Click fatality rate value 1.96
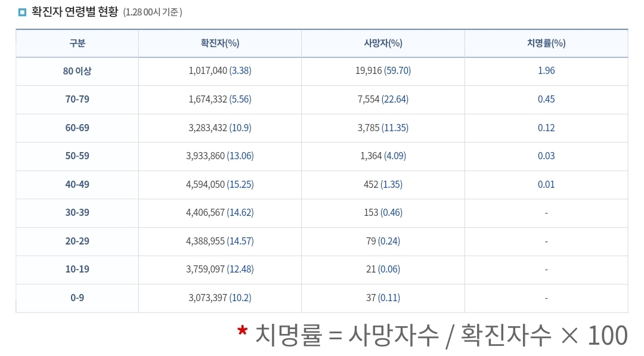The image size is (644, 356). [x=546, y=70]
